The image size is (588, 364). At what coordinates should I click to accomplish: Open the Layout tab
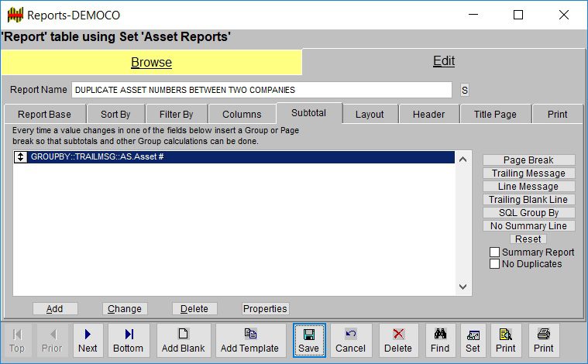coord(370,115)
